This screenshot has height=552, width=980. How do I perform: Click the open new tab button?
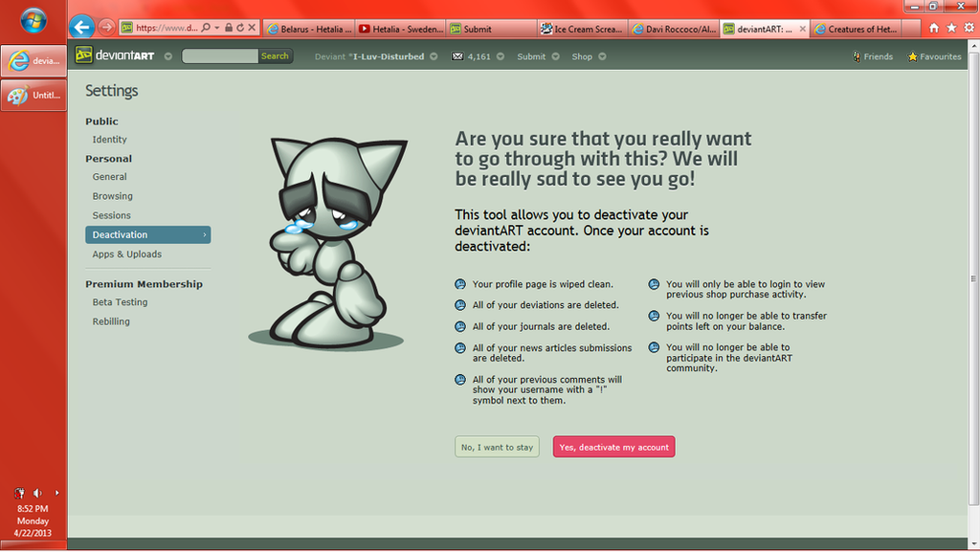coord(911,29)
